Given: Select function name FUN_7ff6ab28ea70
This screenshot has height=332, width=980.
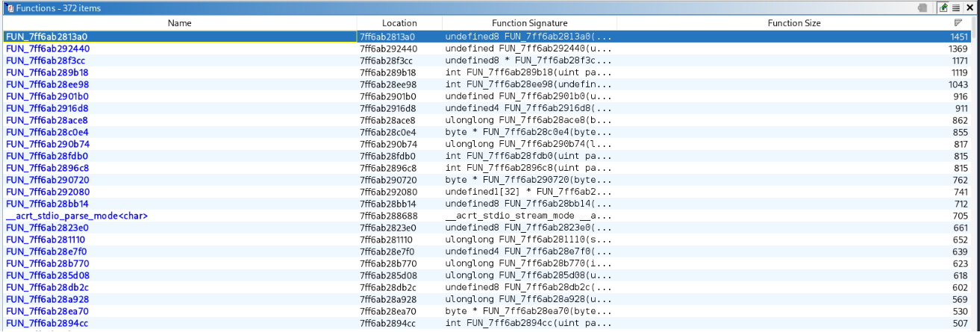Looking at the screenshot, I should [x=47, y=311].
